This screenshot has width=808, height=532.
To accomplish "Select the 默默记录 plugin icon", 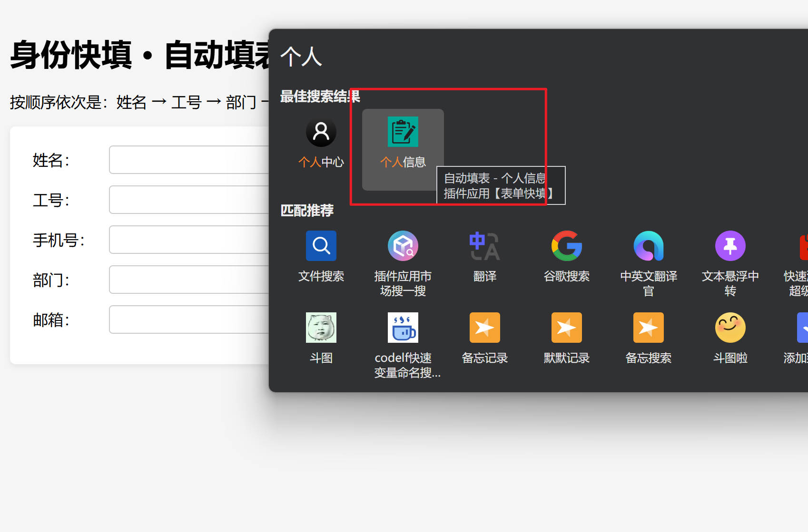I will (566, 328).
